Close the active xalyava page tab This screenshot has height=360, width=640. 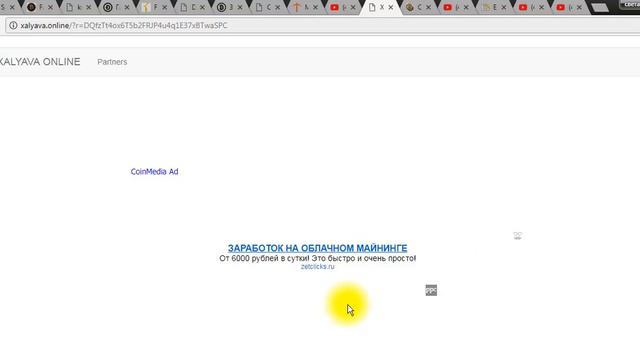click(391, 7)
